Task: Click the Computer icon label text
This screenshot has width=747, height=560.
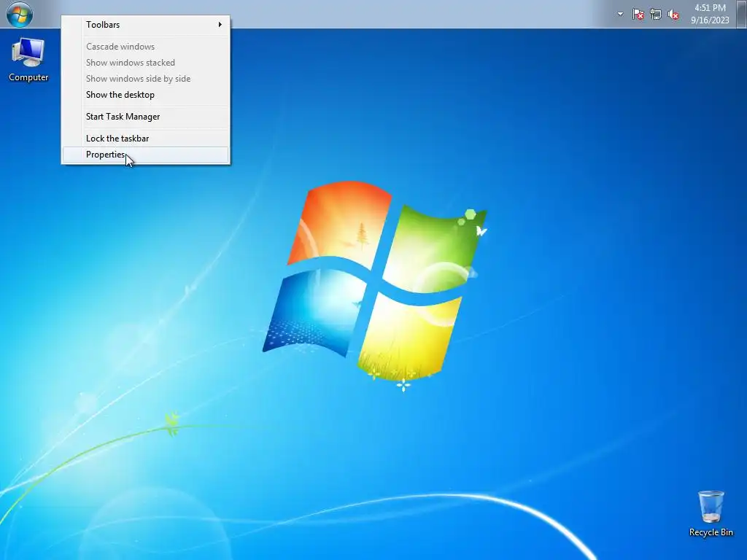Action: point(28,77)
